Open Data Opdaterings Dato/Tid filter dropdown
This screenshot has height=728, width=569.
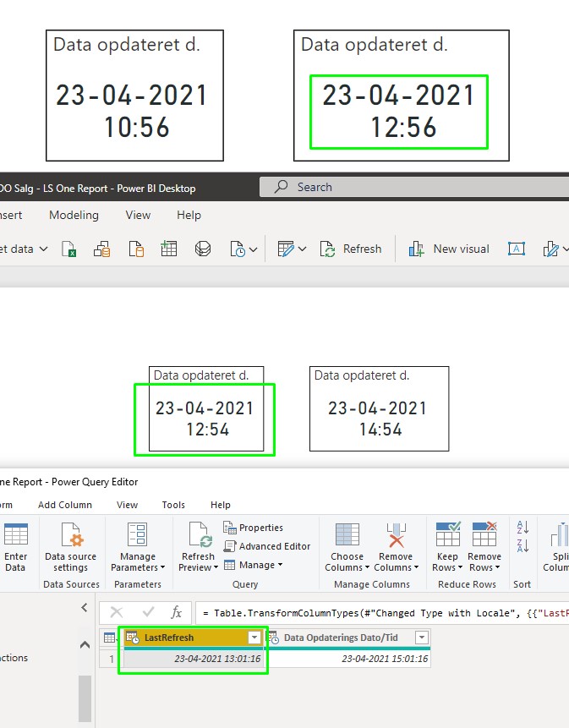(x=421, y=638)
